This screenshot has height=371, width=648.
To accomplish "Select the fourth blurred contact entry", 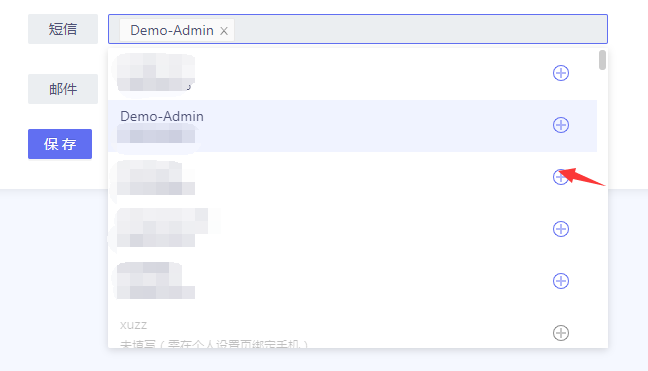I will pyautogui.click(x=352, y=229).
